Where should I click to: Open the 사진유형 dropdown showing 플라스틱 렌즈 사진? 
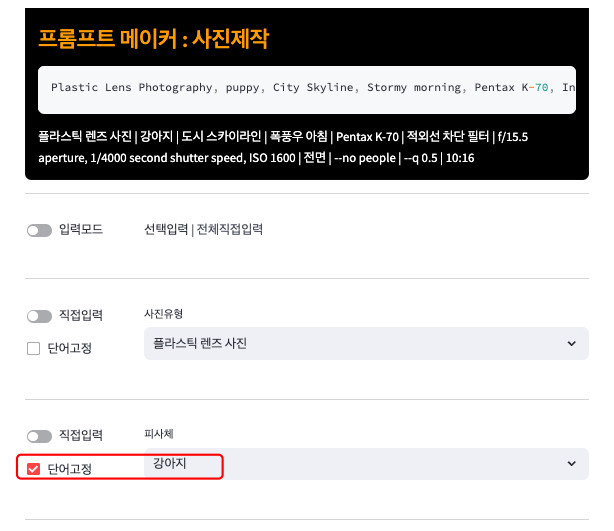(x=366, y=343)
